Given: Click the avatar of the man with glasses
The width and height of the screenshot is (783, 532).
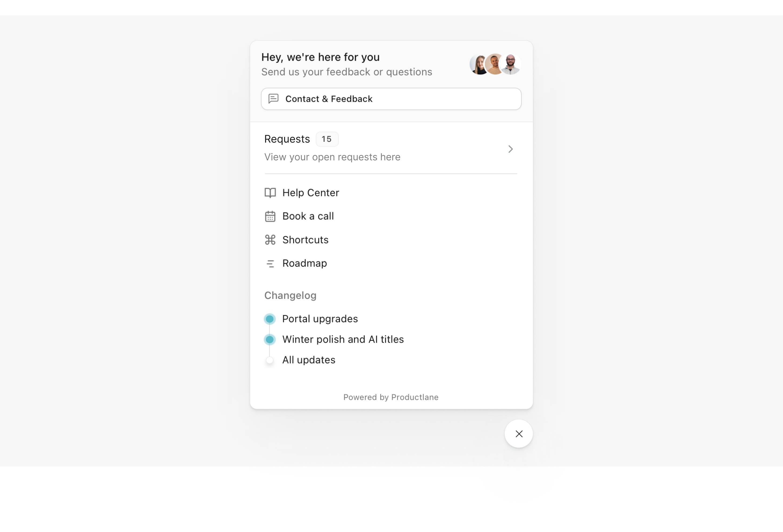Looking at the screenshot, I should tap(511, 64).
